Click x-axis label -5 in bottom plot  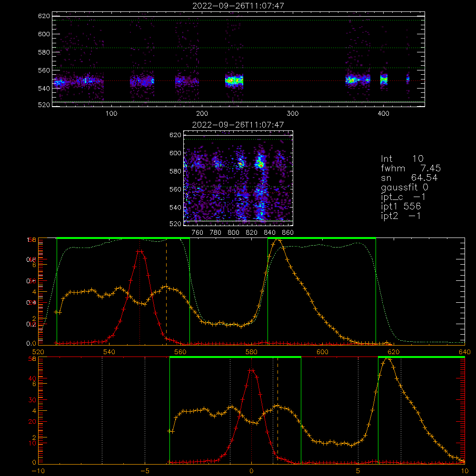(145, 471)
